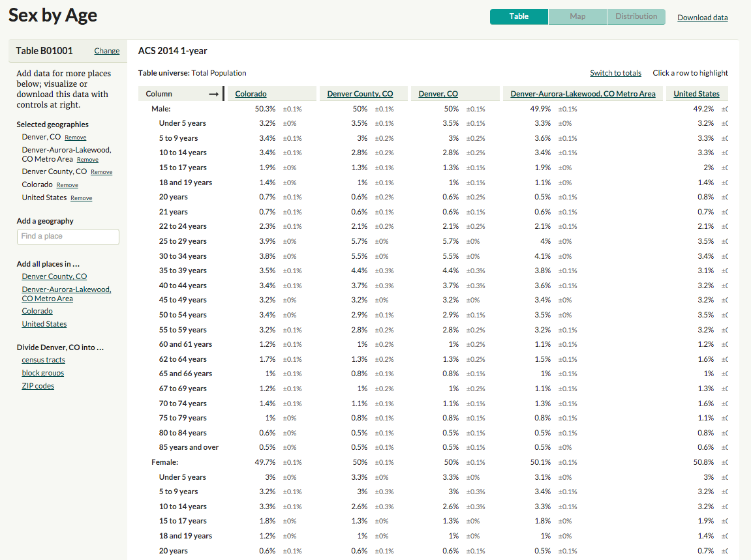Image resolution: width=751 pixels, height=560 pixels.
Task: Click Colorado's Male 50.3% value
Action: (x=265, y=109)
